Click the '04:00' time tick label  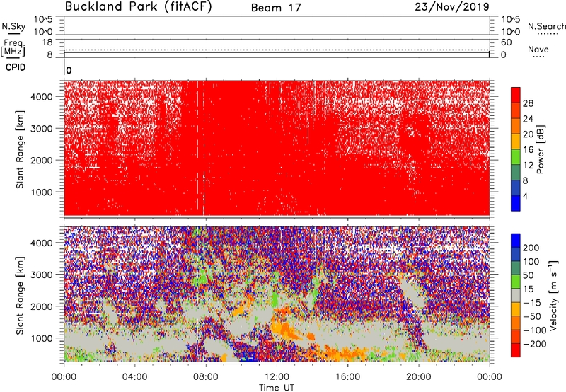point(134,377)
